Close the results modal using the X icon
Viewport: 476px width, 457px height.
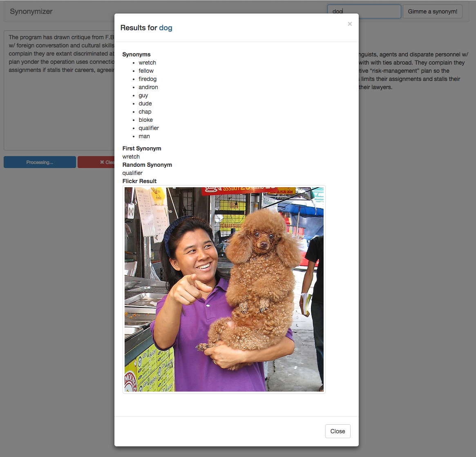(x=350, y=24)
